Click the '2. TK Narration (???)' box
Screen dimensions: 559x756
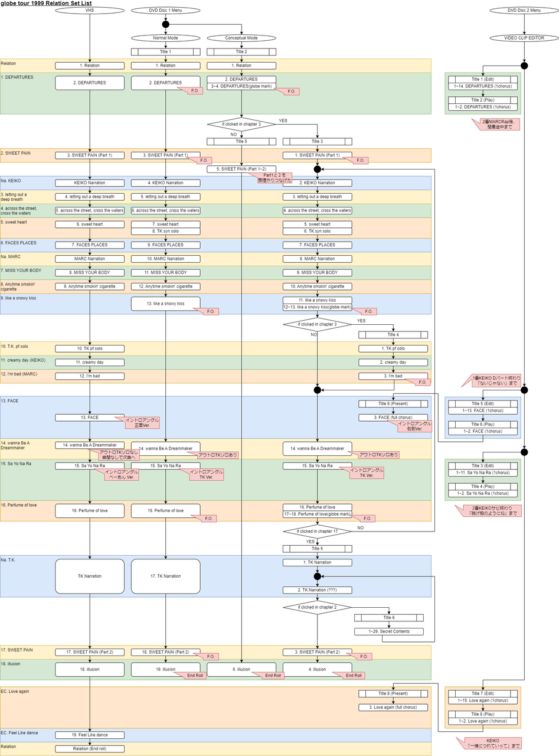click(x=318, y=590)
